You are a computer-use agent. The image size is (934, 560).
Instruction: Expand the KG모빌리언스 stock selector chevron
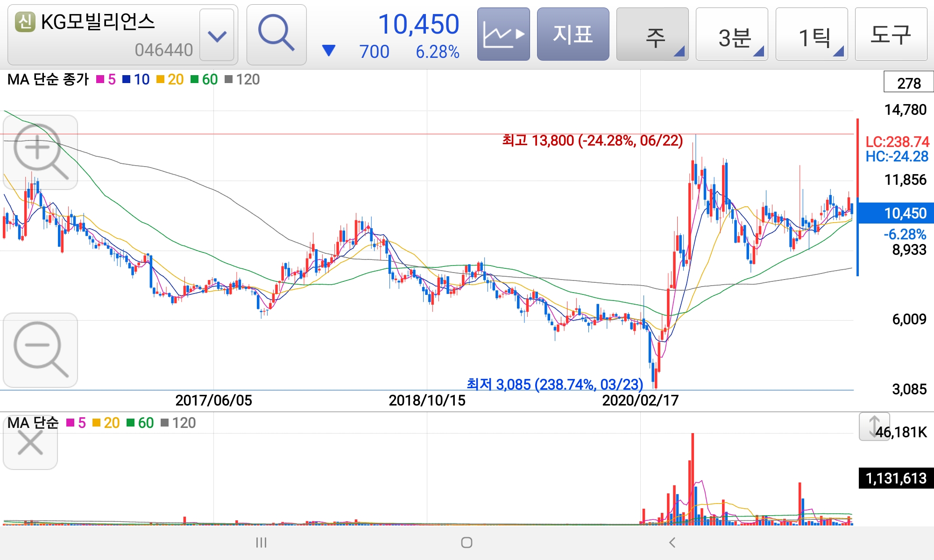[x=217, y=35]
